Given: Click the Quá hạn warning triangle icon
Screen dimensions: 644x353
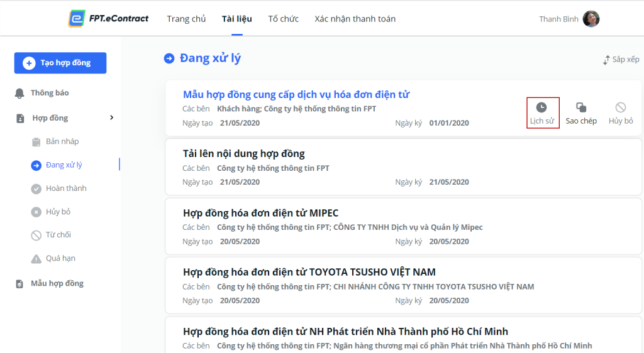Looking at the screenshot, I should tap(36, 259).
